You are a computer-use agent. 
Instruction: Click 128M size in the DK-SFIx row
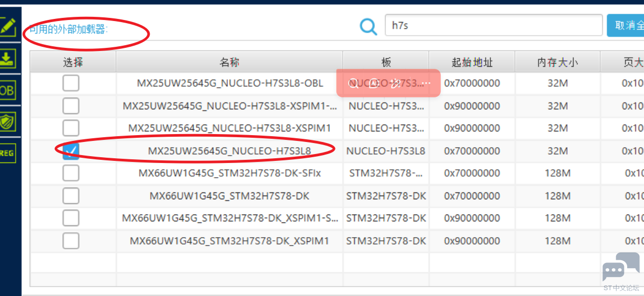pos(558,173)
